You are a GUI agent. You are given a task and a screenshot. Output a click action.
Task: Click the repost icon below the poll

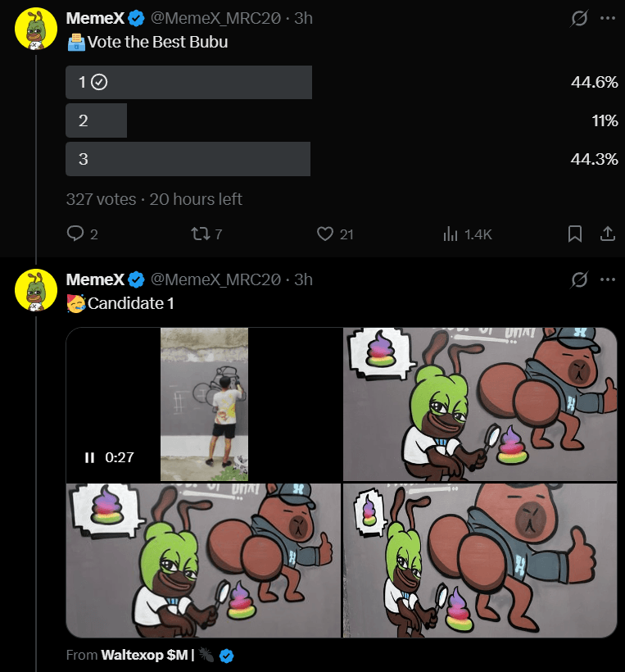(x=199, y=234)
